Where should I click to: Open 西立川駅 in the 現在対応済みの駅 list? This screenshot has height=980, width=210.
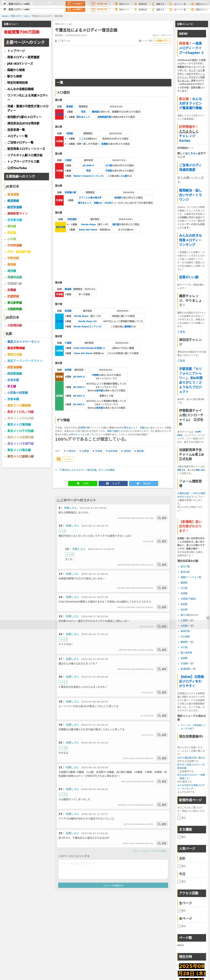[x=185, y=566]
